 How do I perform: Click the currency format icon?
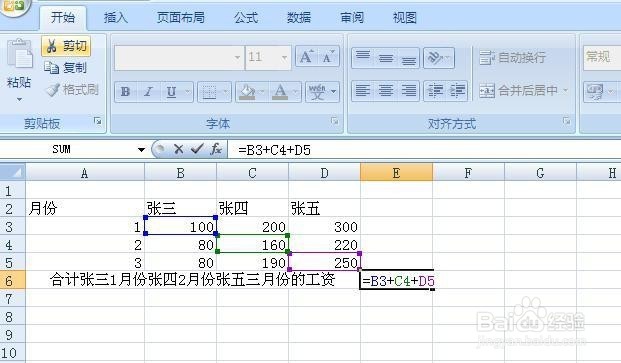point(594,91)
